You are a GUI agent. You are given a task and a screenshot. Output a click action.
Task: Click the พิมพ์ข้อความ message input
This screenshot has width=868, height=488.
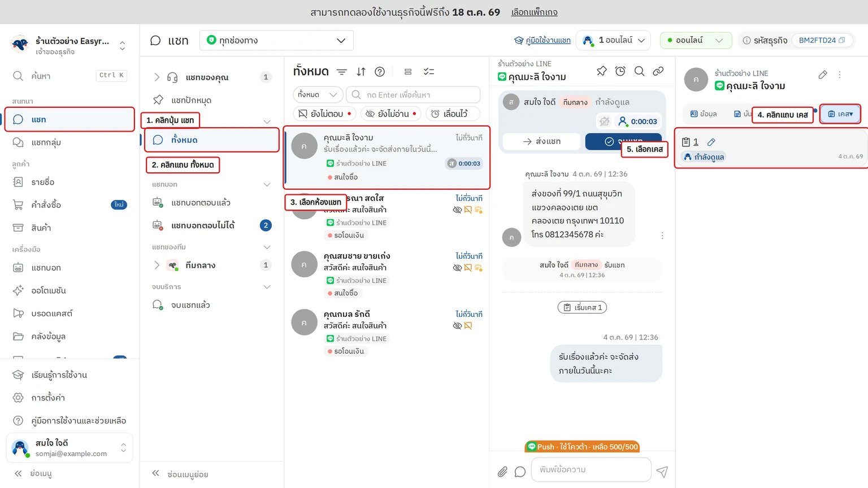coord(591,469)
